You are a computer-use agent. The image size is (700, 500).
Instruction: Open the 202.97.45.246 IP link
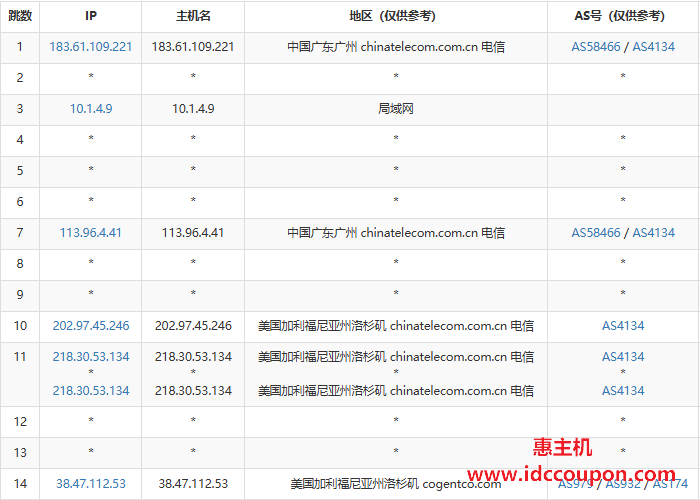pos(91,325)
